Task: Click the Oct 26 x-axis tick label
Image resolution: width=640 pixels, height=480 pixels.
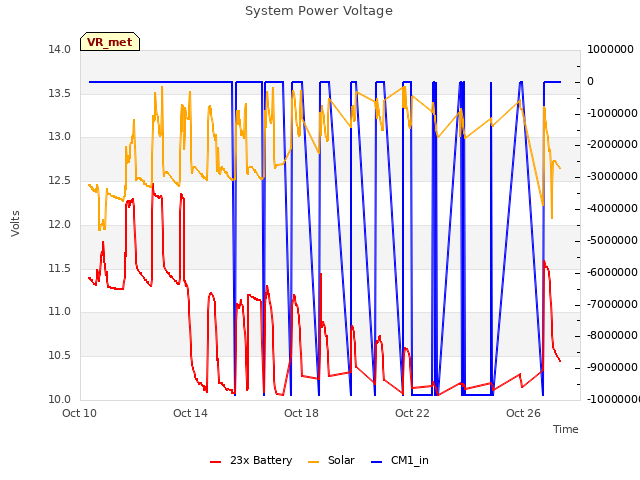Action: pos(523,413)
